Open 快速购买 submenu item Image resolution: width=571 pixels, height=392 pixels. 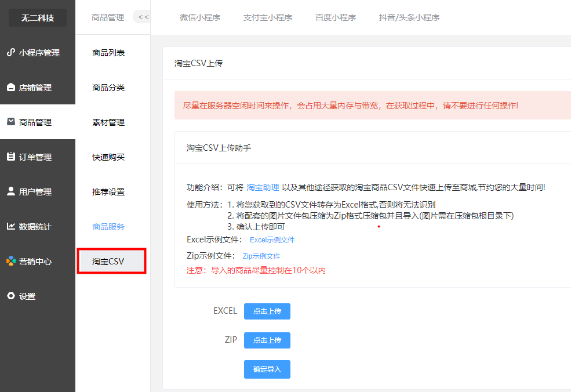tap(108, 157)
